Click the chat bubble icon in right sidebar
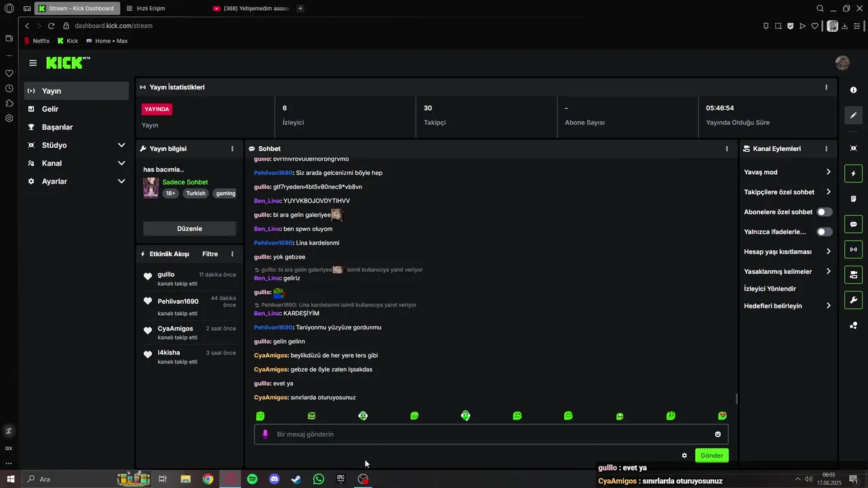 pos(853,224)
